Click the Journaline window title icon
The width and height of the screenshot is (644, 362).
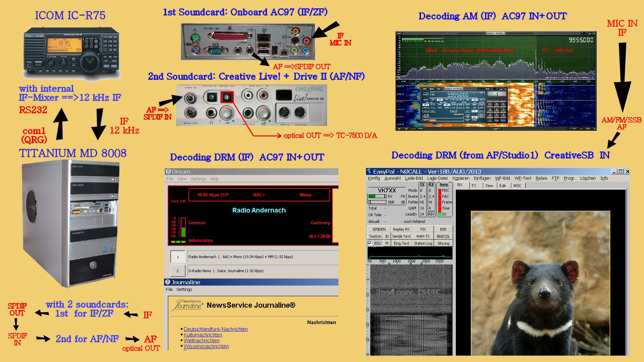point(168,282)
